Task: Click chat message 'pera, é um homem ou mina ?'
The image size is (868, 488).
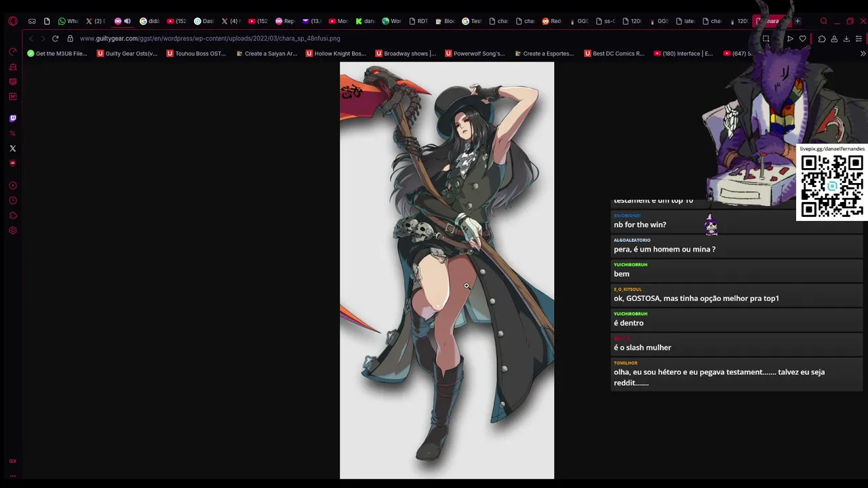Action: [665, 249]
